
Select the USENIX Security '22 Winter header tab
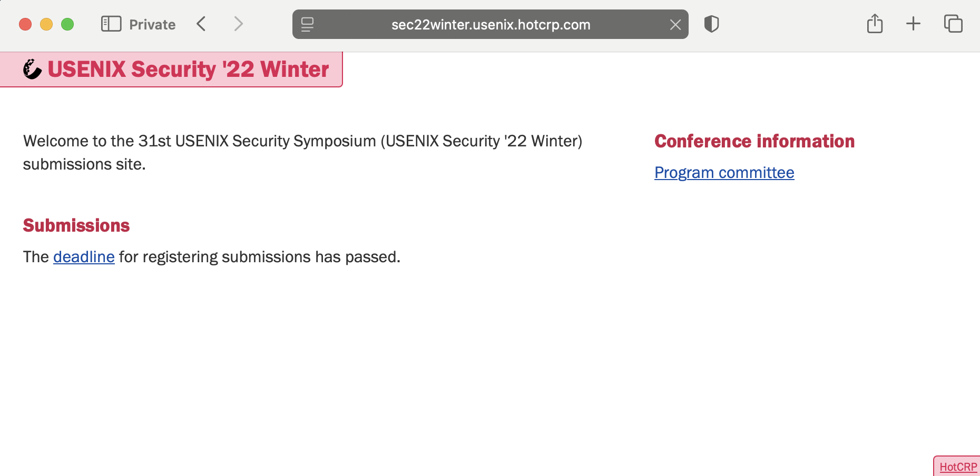pyautogui.click(x=187, y=69)
